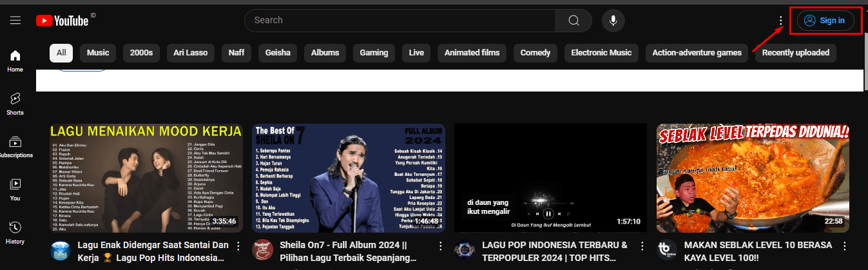Open Subscriptions in the sidebar
868x270 pixels.
pos(15,148)
